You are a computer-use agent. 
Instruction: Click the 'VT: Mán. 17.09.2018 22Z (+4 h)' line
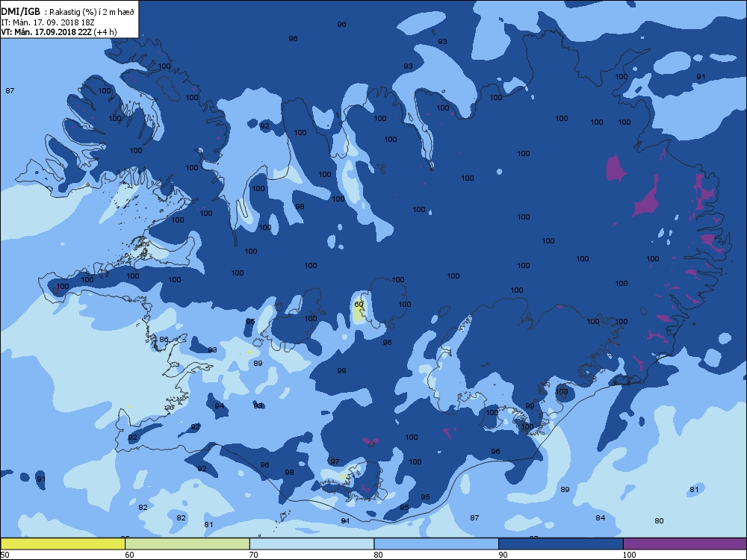click(x=59, y=32)
